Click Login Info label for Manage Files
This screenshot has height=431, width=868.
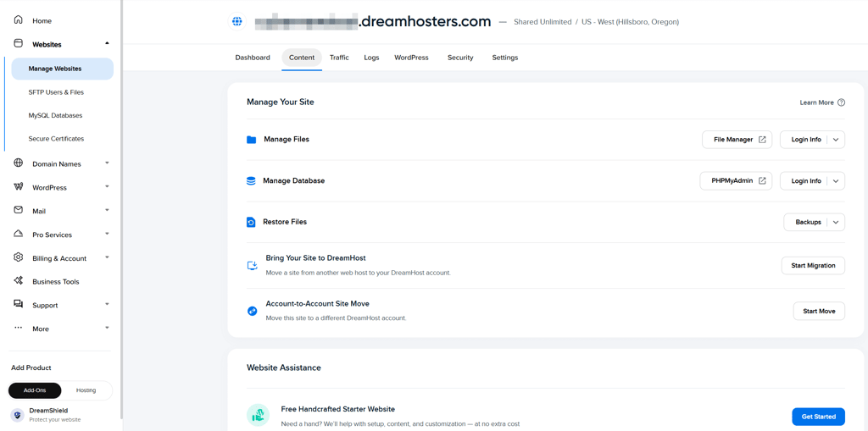806,140
